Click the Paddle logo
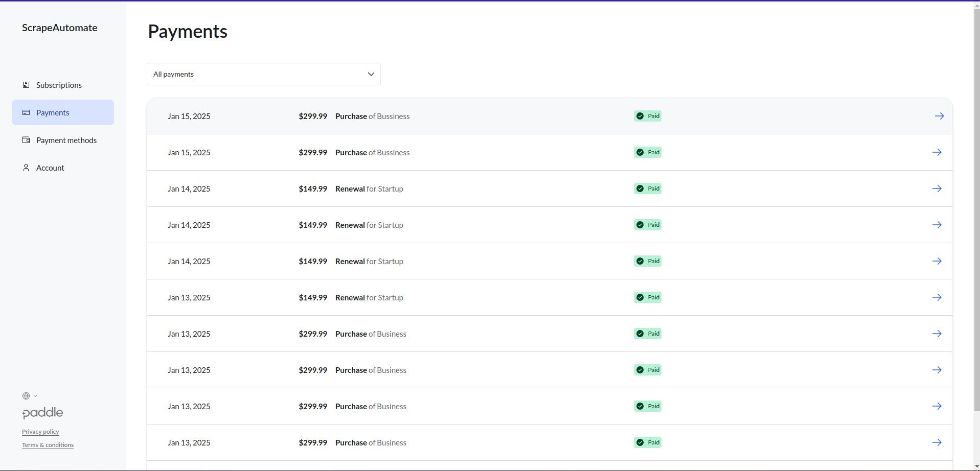The width and height of the screenshot is (980, 471). tap(42, 413)
